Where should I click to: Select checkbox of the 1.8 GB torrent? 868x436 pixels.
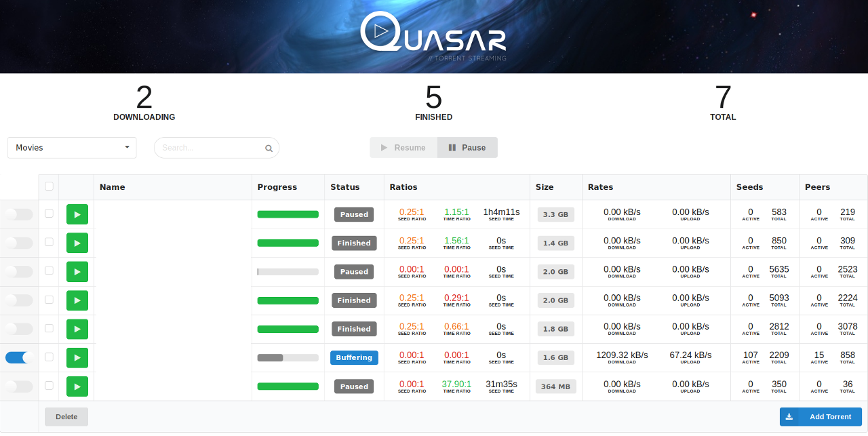point(49,328)
